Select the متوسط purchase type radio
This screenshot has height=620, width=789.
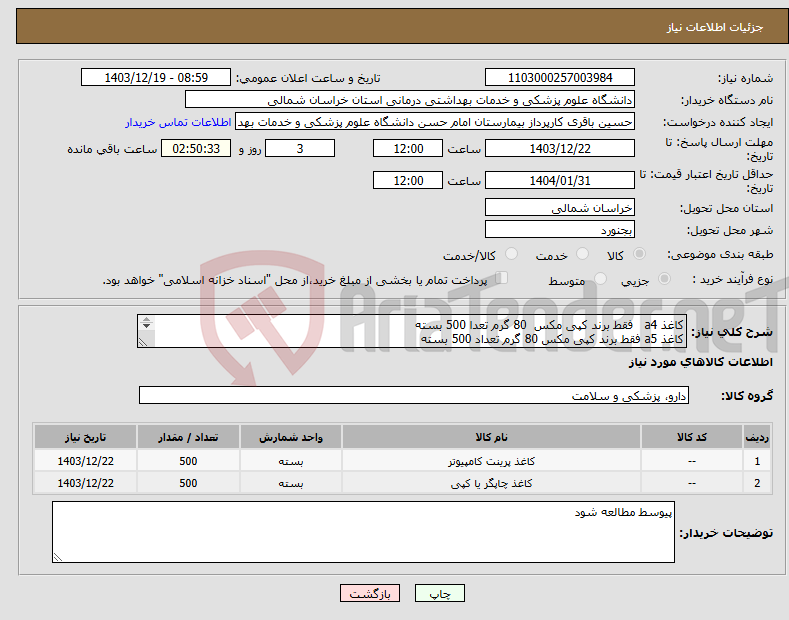600,279
